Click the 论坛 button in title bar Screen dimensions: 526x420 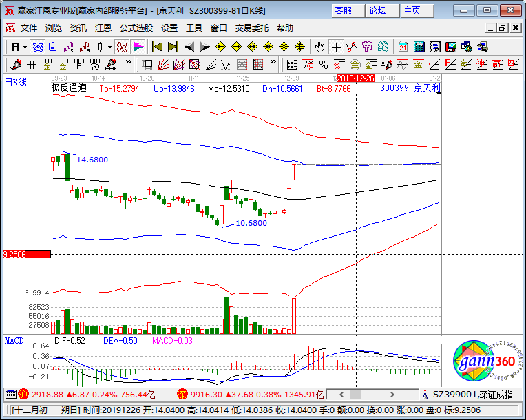[382, 11]
